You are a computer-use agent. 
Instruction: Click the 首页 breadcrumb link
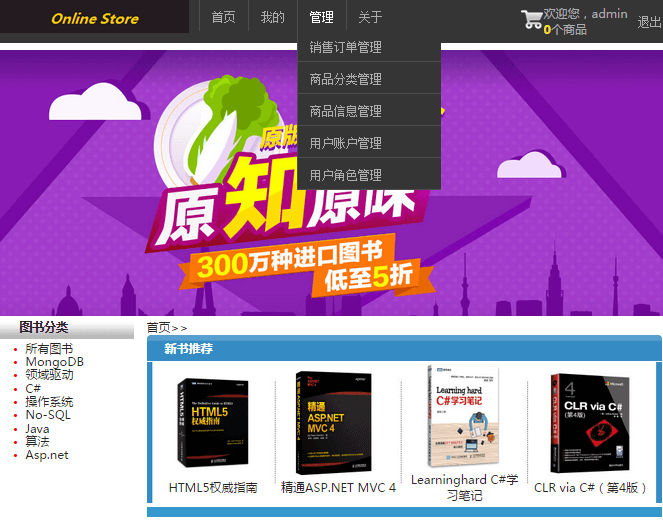tap(159, 328)
